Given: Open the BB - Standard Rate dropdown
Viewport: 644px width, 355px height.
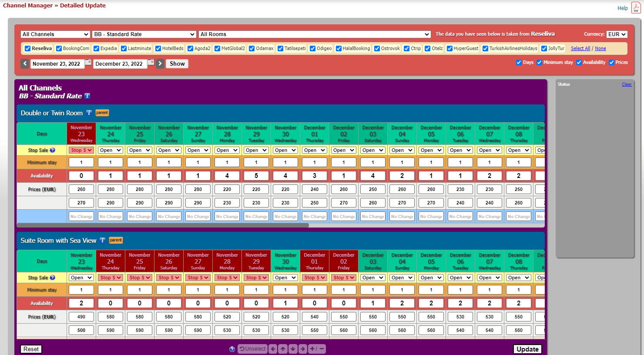Looking at the screenshot, I should pyautogui.click(x=144, y=34).
